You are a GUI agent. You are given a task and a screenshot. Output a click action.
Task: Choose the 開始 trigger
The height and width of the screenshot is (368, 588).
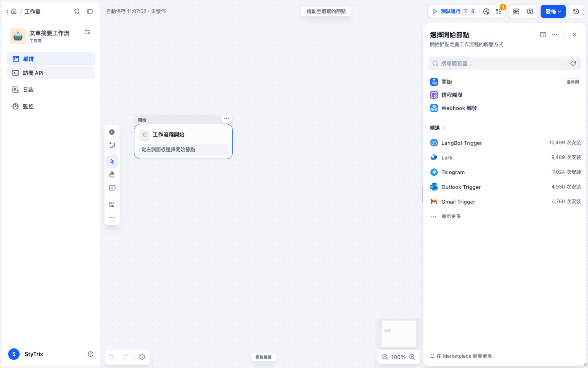505,82
